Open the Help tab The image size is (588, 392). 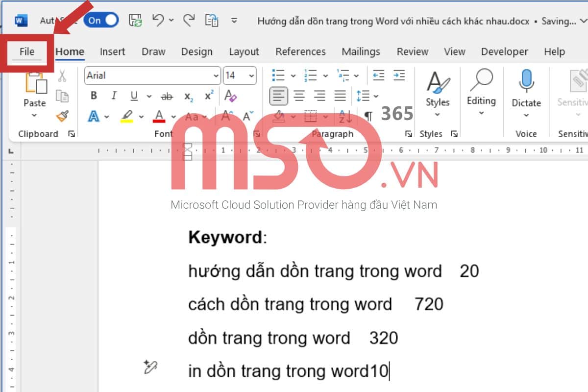[554, 51]
